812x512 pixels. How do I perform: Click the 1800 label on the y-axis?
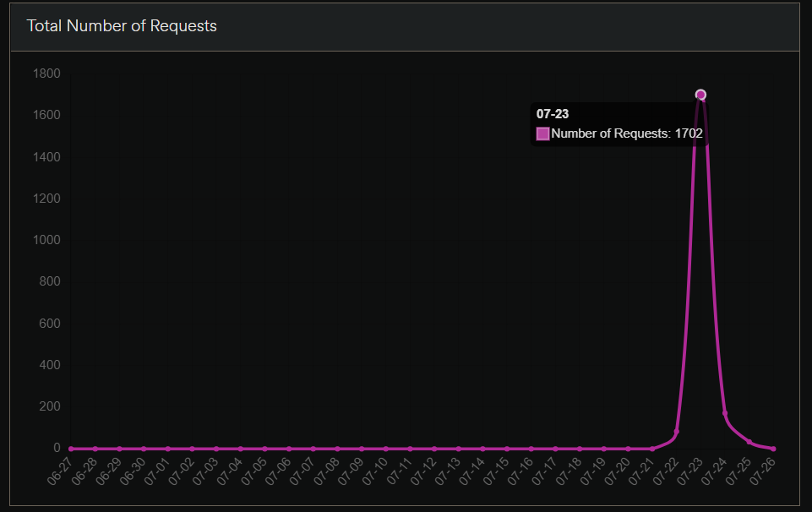[49, 74]
